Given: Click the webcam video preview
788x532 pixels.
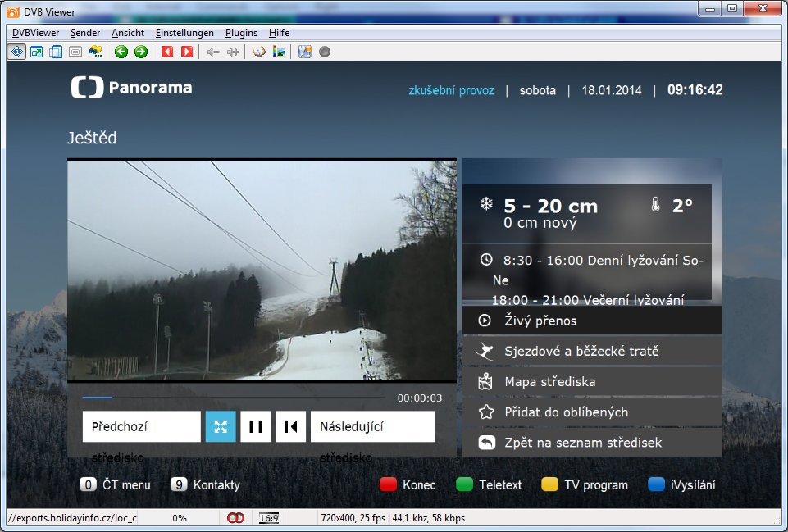Looking at the screenshot, I should pyautogui.click(x=262, y=271).
